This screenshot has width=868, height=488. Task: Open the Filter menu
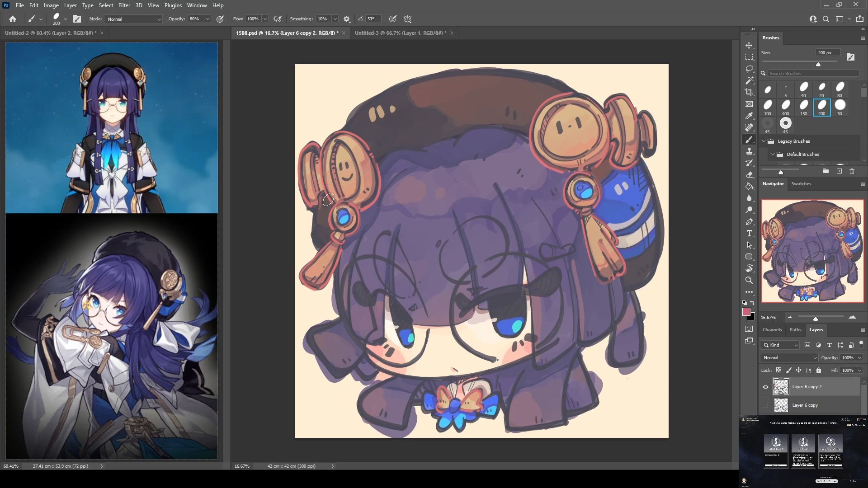[124, 5]
